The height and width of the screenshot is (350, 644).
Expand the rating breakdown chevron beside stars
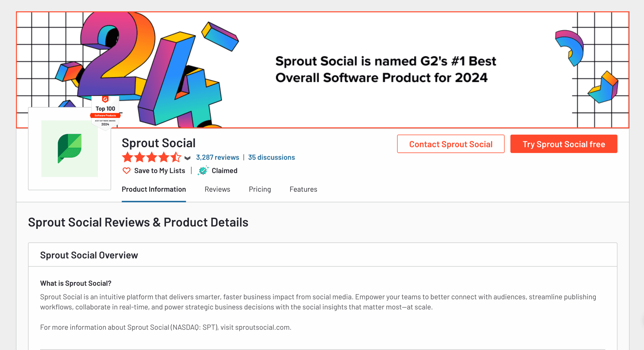(187, 158)
